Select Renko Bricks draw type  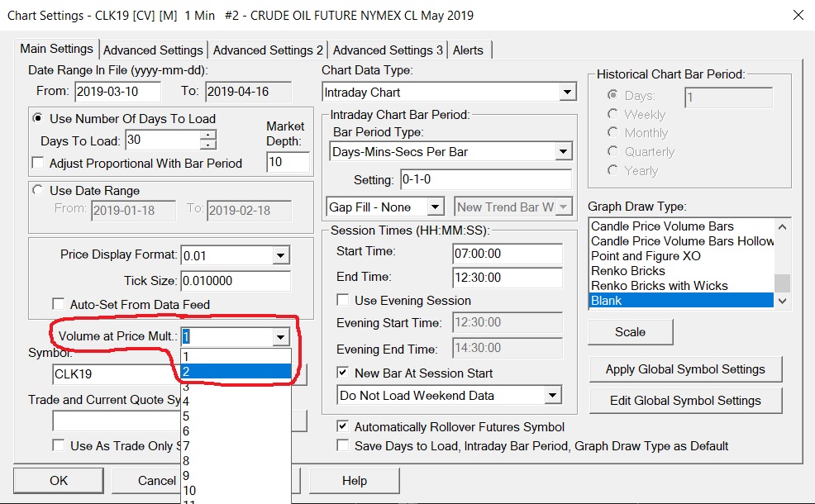click(681, 271)
